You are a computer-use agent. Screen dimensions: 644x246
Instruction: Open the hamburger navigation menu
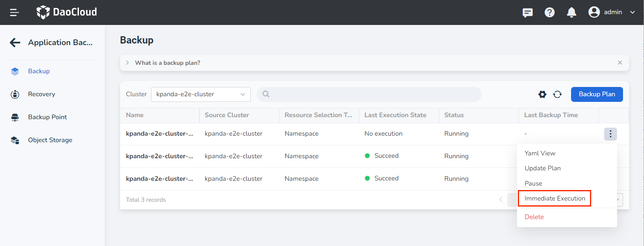(15, 12)
